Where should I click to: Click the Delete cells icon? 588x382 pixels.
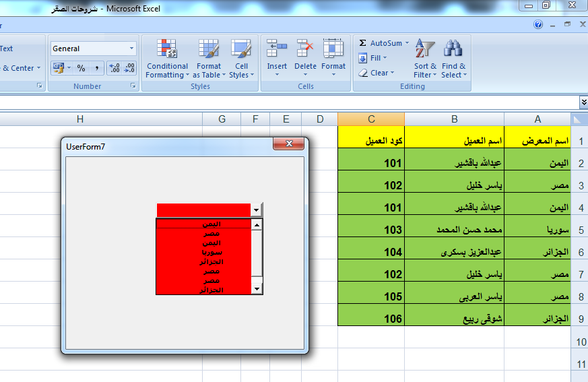tap(305, 49)
